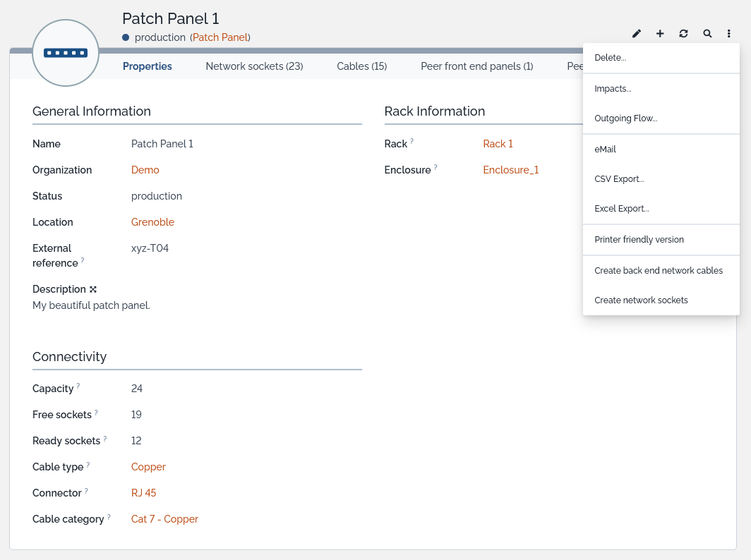This screenshot has height=560, width=751.
Task: Click the Cat 7 - Copper link
Action: click(x=164, y=519)
